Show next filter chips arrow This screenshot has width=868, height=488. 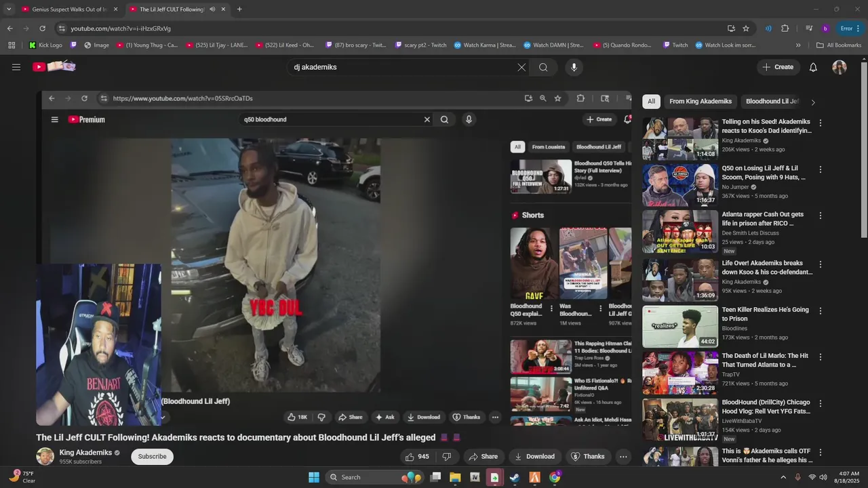tap(813, 102)
